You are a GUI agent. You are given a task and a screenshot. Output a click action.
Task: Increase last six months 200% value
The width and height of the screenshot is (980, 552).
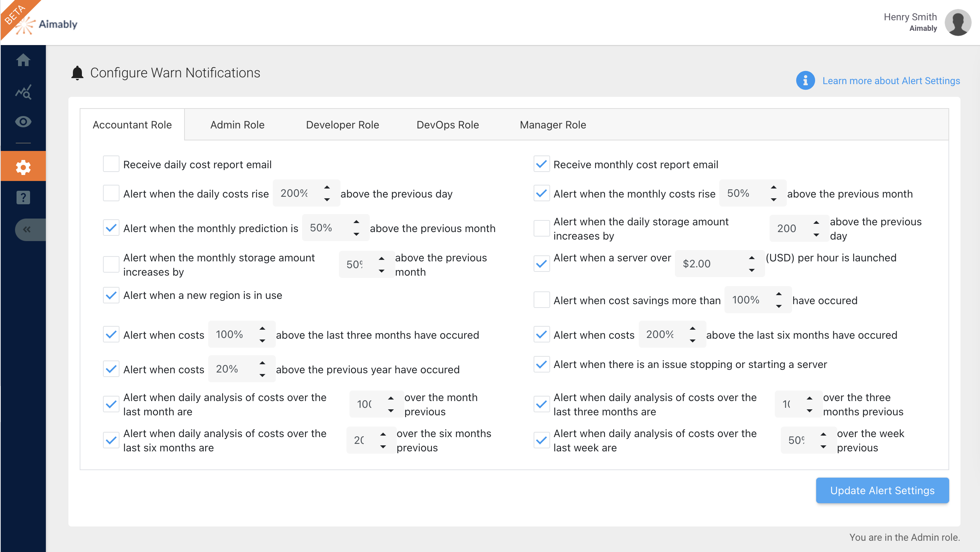693,329
